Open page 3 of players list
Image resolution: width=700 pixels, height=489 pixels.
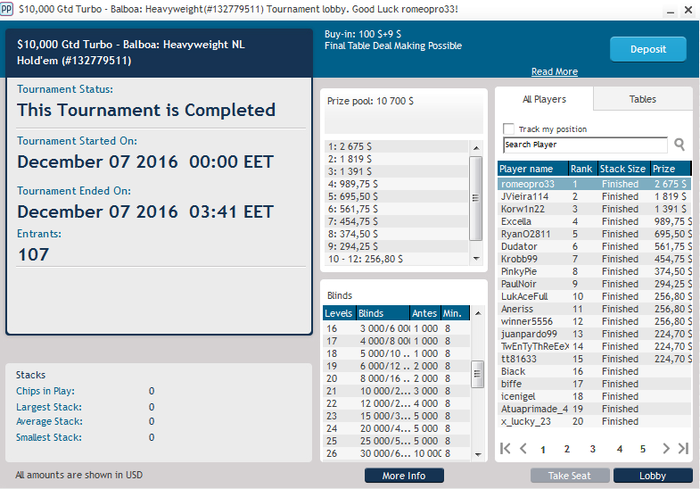point(592,449)
